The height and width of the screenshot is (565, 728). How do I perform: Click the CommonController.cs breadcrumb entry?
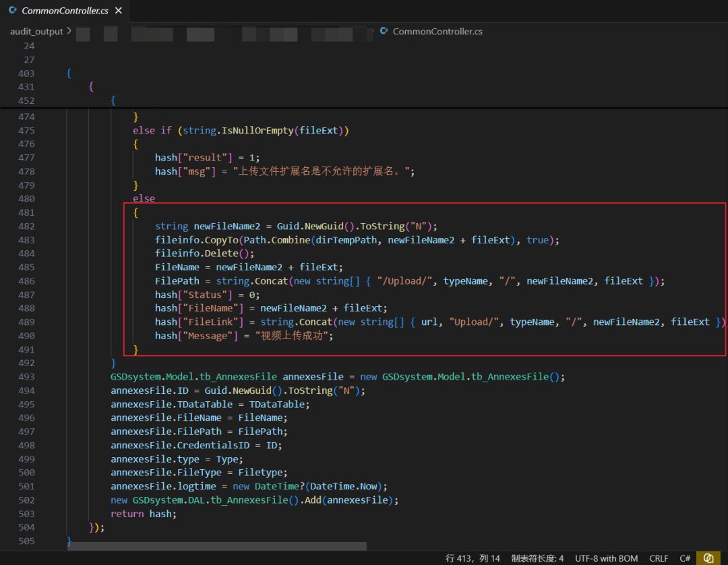(x=437, y=31)
